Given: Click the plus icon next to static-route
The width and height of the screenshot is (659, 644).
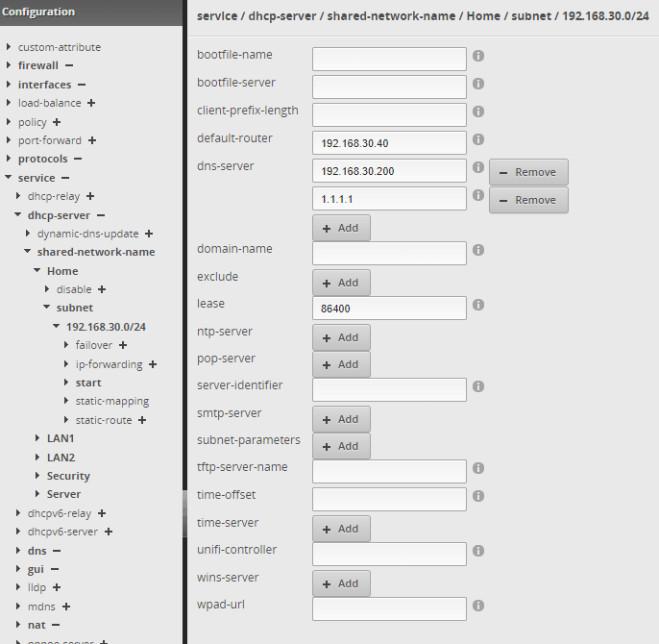Looking at the screenshot, I should tap(142, 420).
